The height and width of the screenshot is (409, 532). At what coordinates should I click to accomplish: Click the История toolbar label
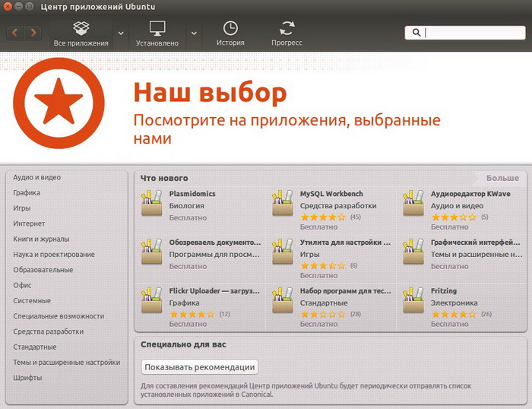(x=230, y=43)
